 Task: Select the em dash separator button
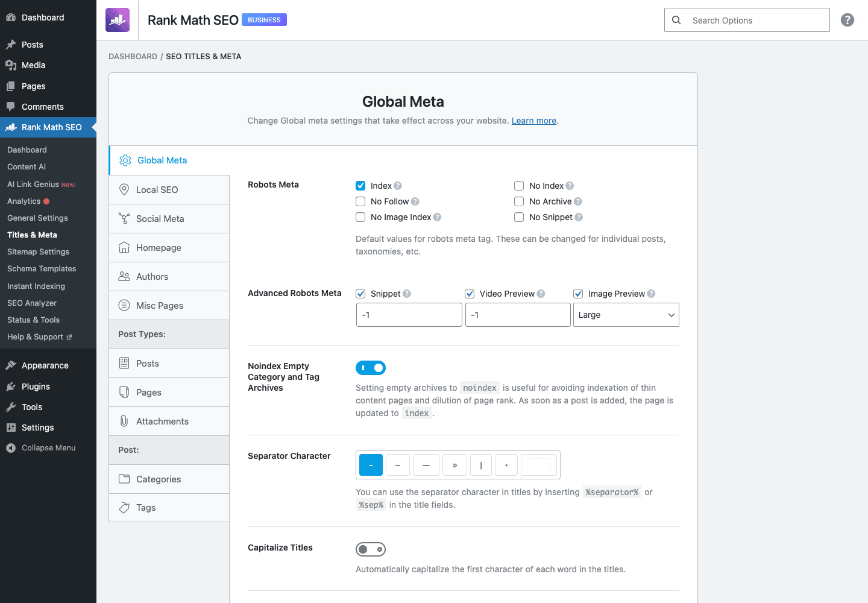coord(426,465)
